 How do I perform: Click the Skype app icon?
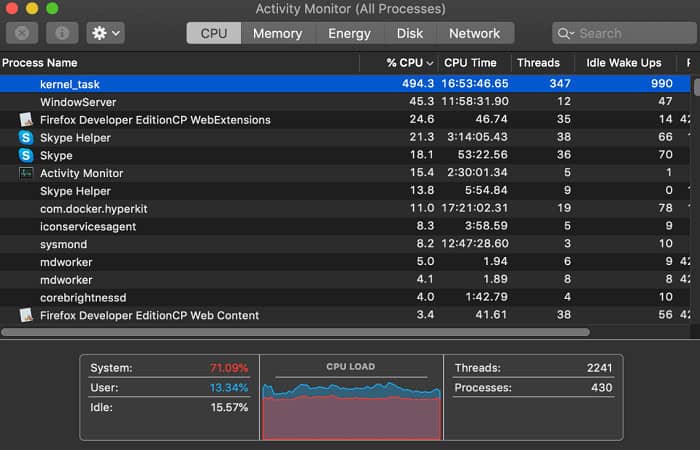coord(26,155)
